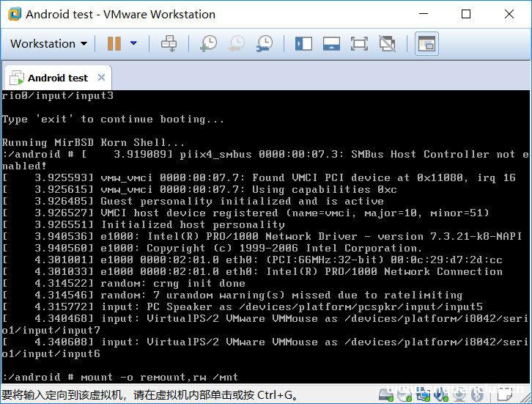This screenshot has height=404, width=532.
Task: Click the "Type 'exit' to continue booting..." line
Action: click(x=113, y=120)
